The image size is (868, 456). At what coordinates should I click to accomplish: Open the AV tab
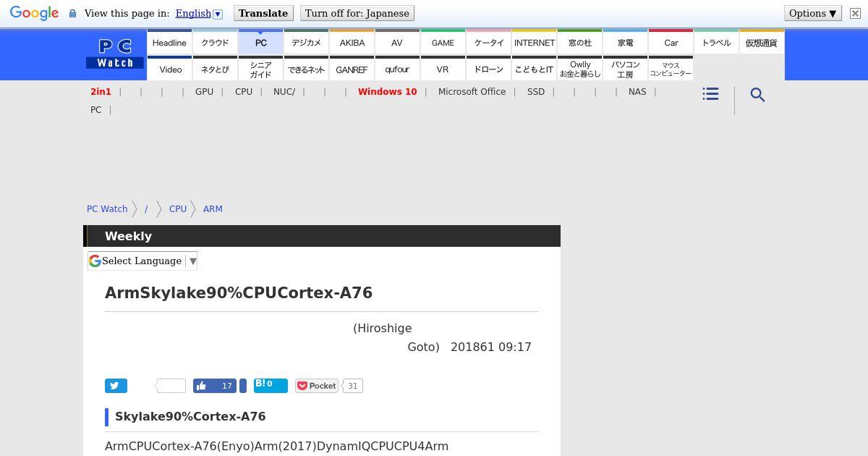[x=397, y=42]
